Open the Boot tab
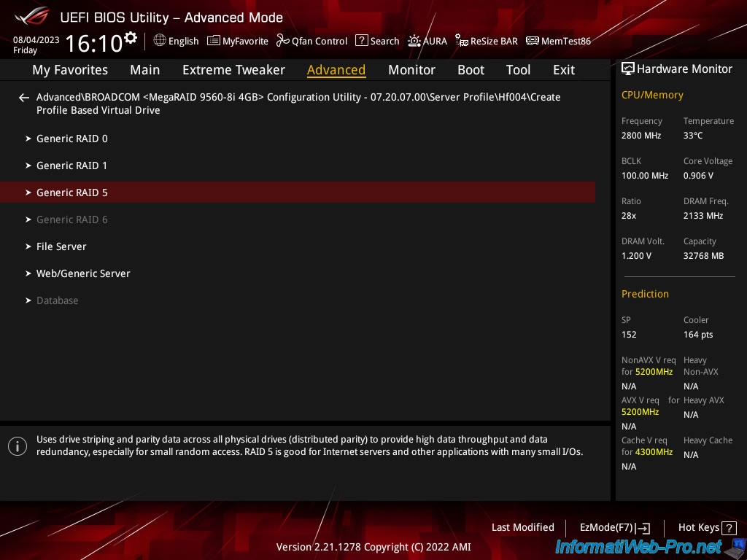The image size is (747, 560). click(x=471, y=70)
